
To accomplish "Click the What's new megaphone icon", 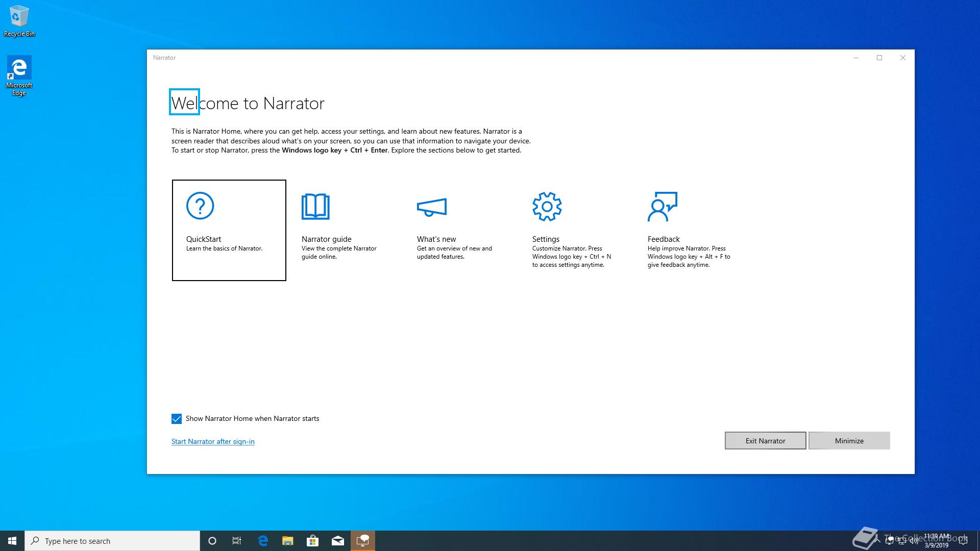I will coord(432,207).
